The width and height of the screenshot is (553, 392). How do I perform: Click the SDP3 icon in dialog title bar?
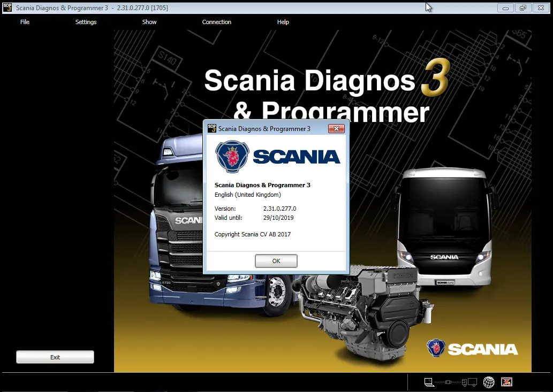point(211,128)
